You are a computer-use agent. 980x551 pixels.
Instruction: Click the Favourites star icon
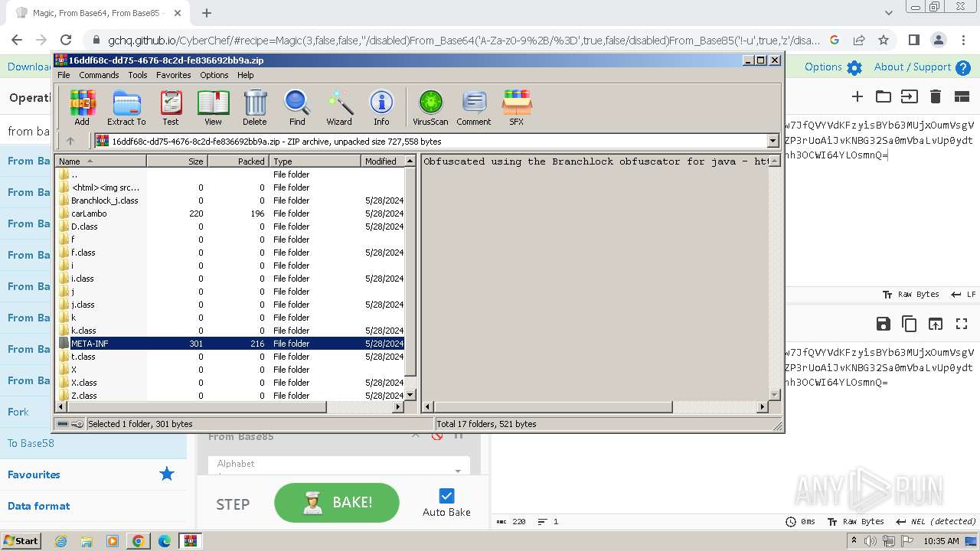(x=167, y=474)
